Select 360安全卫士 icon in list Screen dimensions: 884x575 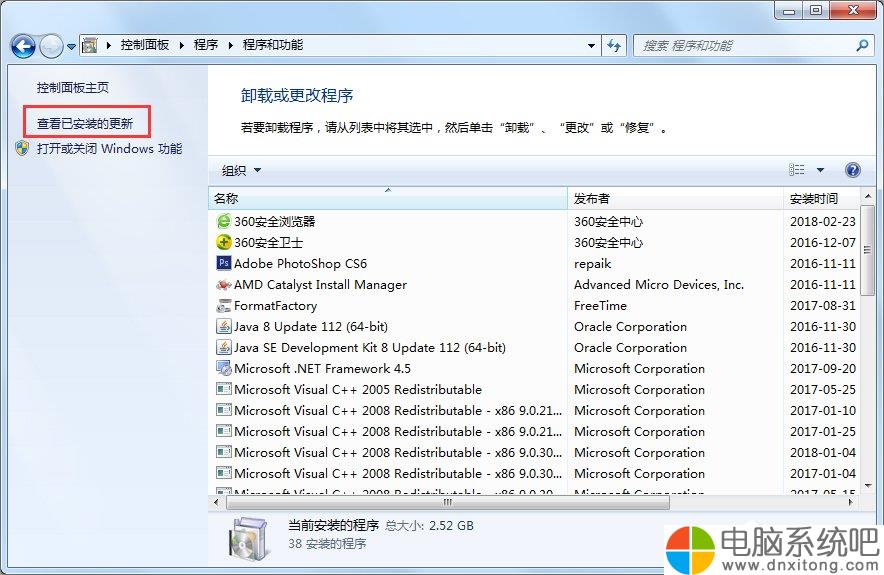224,242
